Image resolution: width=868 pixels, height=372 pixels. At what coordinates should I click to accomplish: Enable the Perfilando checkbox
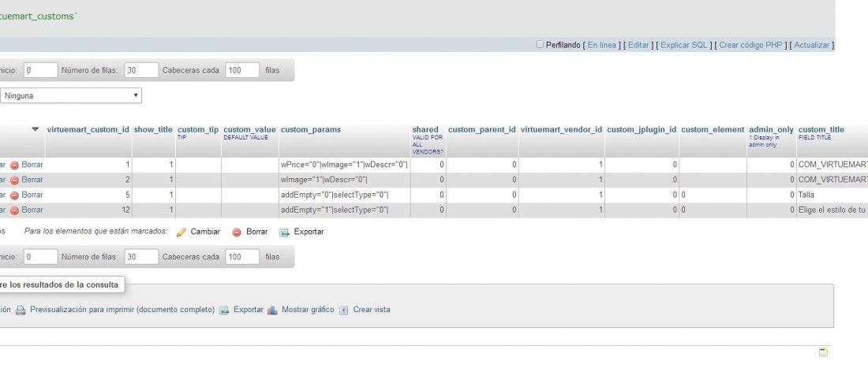(540, 45)
